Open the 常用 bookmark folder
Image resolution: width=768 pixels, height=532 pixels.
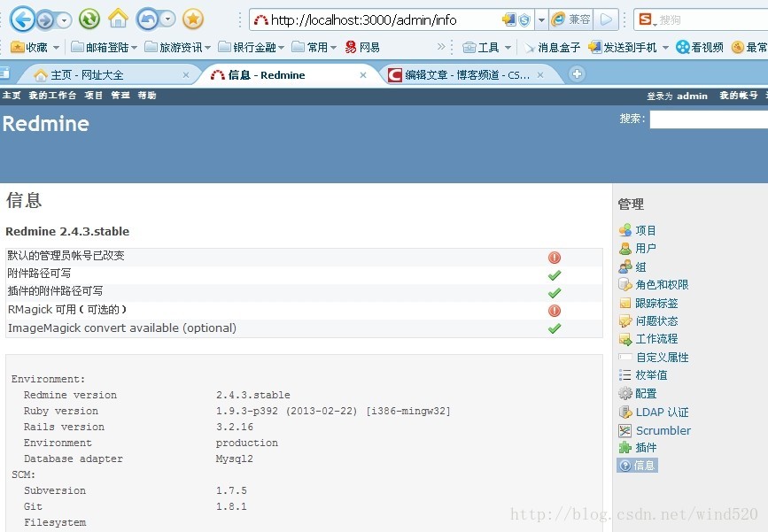(x=314, y=48)
